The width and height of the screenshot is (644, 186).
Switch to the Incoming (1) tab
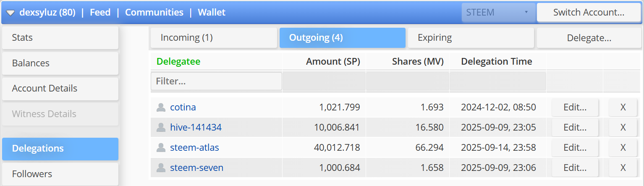click(214, 38)
